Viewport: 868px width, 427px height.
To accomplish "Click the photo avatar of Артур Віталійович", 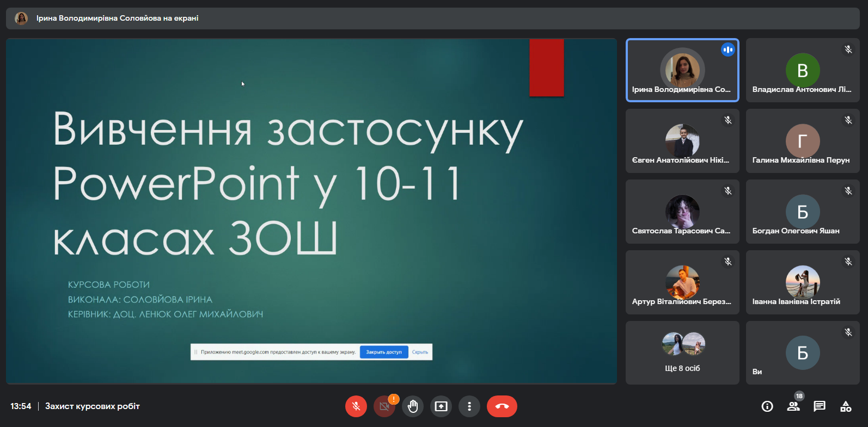I will coord(682,282).
